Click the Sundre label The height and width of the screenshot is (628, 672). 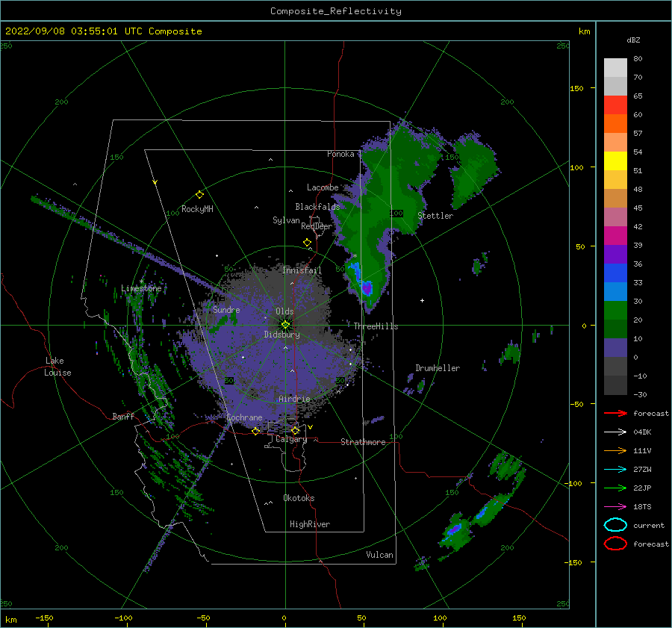(x=226, y=309)
